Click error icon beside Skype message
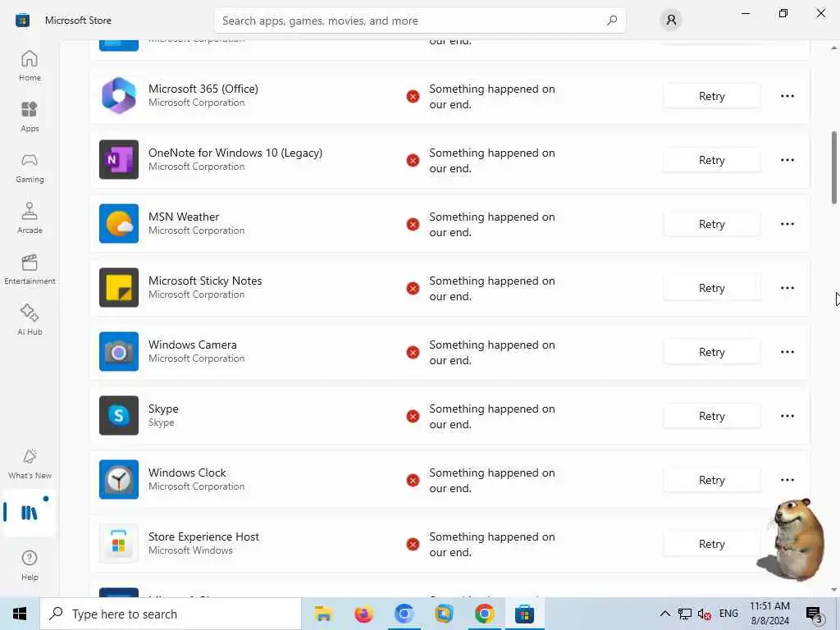Image resolution: width=840 pixels, height=630 pixels. pos(413,416)
